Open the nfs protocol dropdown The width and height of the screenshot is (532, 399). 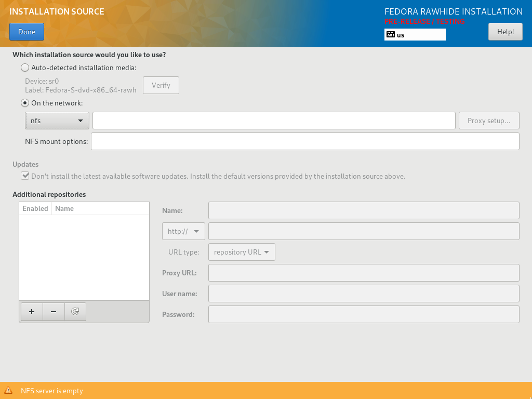coord(57,121)
